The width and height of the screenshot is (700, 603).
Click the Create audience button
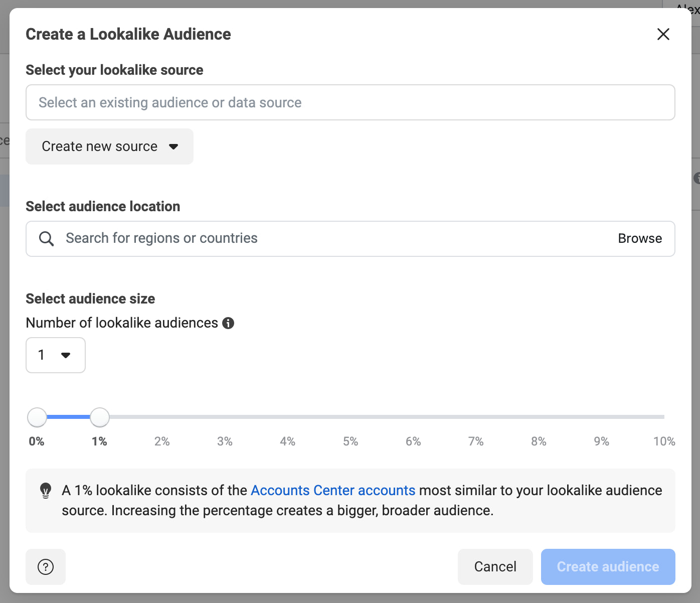tap(608, 567)
